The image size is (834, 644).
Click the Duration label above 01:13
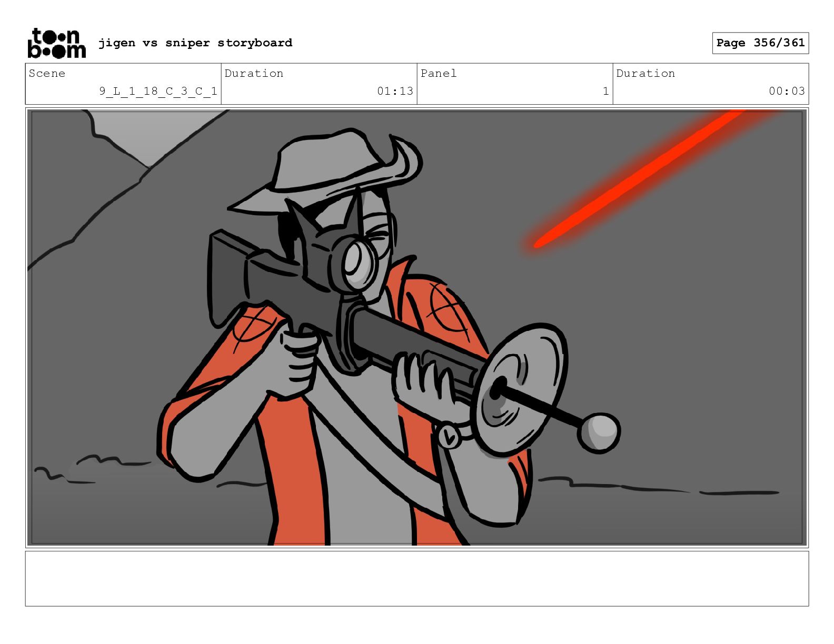click(254, 73)
